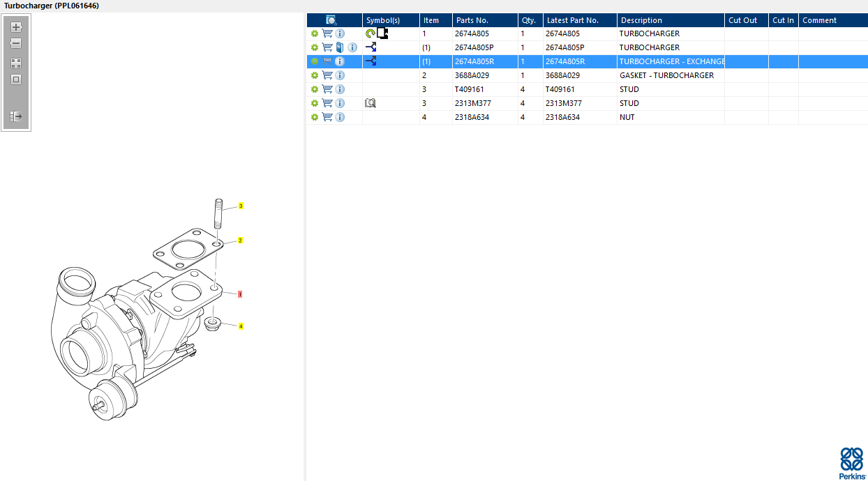Click gear icon for stud 2313M377
Image resolution: width=868 pixels, height=481 pixels.
(x=315, y=103)
